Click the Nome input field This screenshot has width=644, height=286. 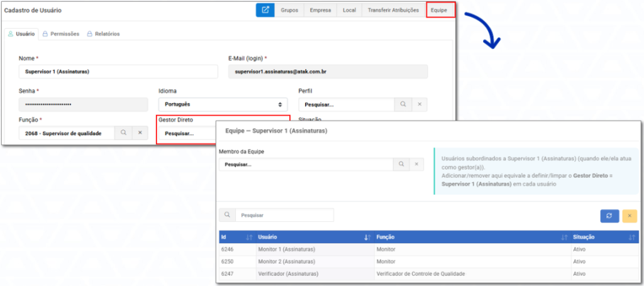click(118, 72)
